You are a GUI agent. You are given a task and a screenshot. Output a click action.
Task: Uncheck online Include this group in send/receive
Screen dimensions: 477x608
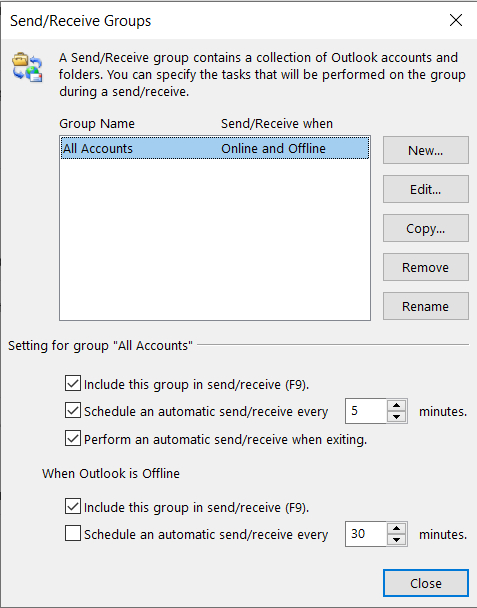pos(73,383)
